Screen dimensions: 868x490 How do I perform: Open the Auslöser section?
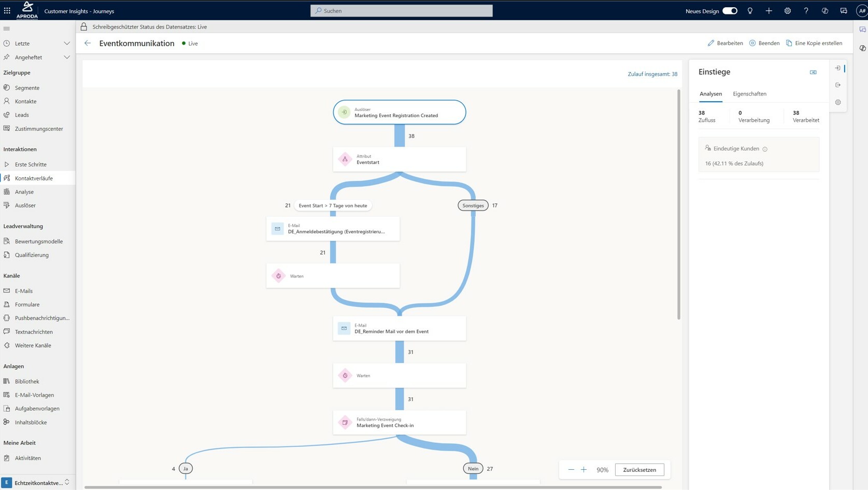[24, 205]
